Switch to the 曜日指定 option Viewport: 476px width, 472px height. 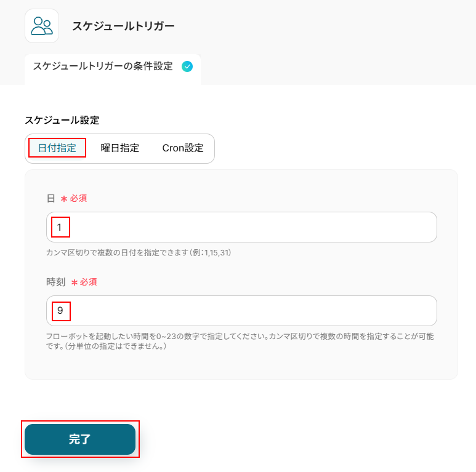tap(120, 148)
